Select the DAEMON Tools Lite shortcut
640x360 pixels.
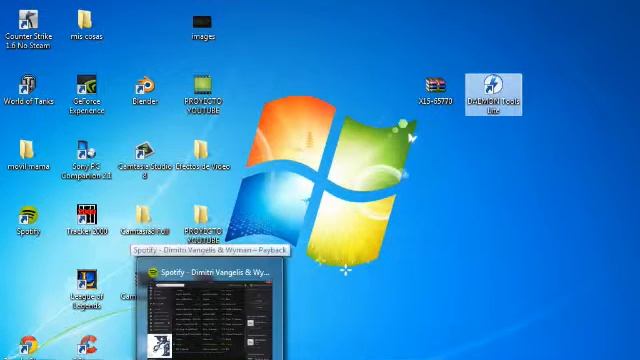click(493, 94)
